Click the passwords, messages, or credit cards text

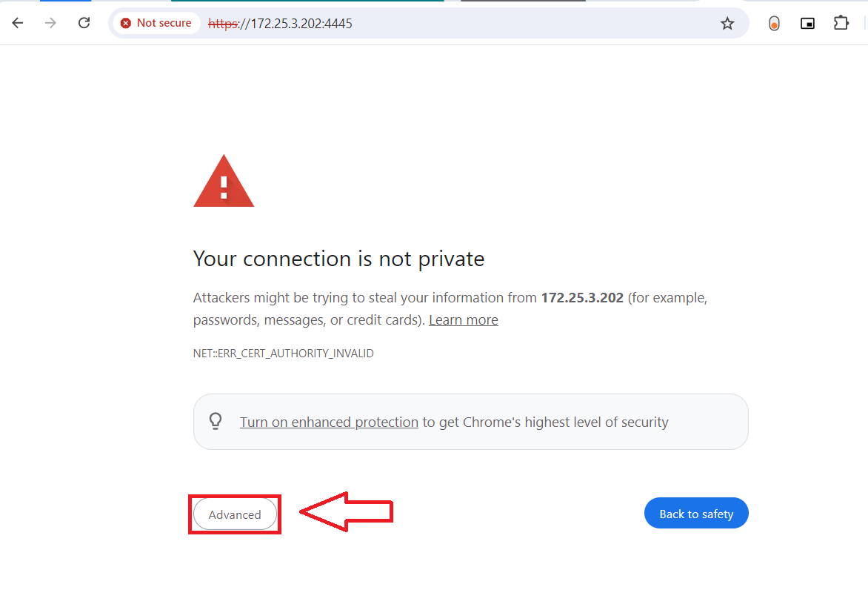(x=307, y=320)
